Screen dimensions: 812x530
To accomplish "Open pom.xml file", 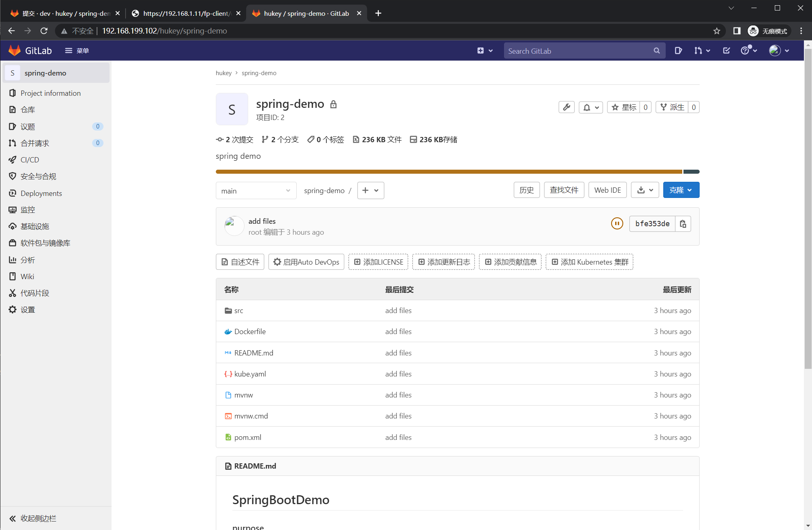I will (247, 437).
